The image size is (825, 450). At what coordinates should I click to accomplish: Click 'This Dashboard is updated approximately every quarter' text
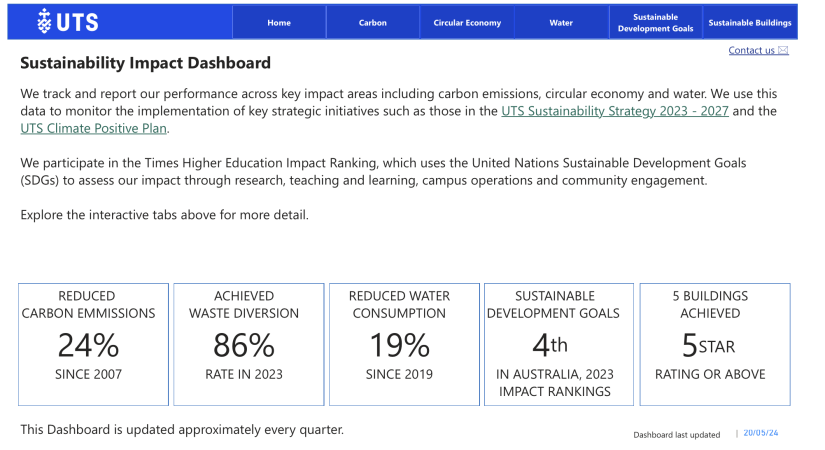182,429
